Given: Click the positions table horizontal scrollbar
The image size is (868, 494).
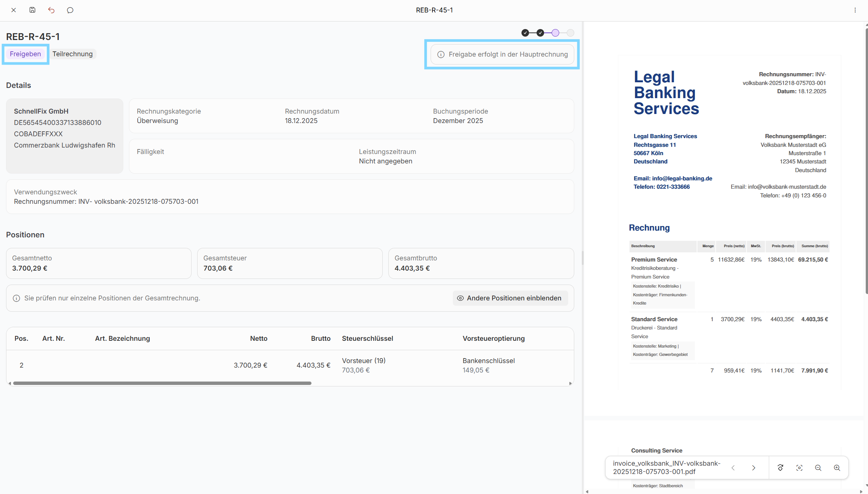Looking at the screenshot, I should click(x=162, y=383).
